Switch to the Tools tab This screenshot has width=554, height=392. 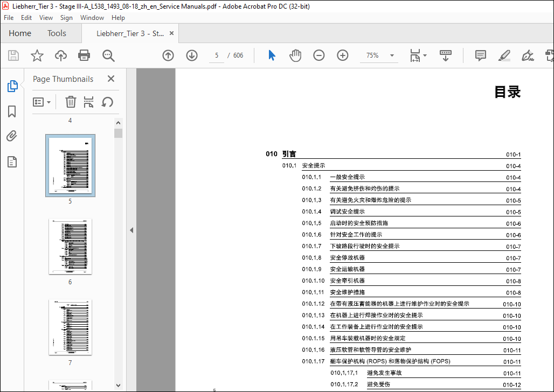point(57,33)
